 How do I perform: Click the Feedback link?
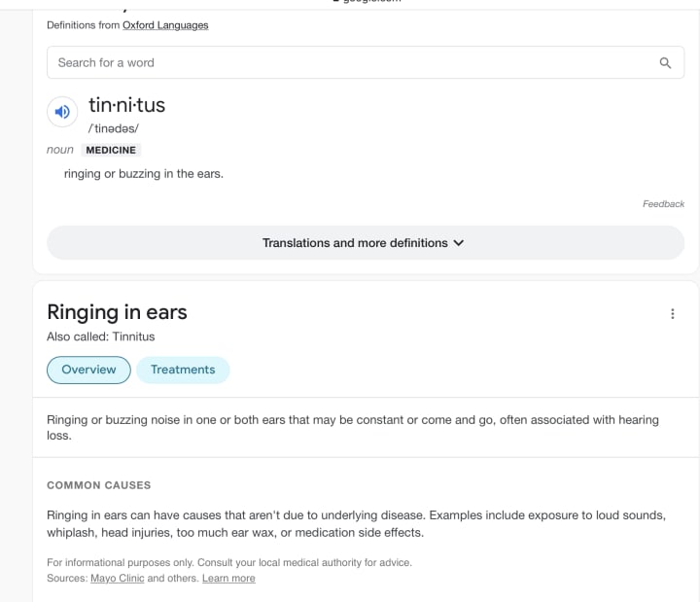(663, 204)
